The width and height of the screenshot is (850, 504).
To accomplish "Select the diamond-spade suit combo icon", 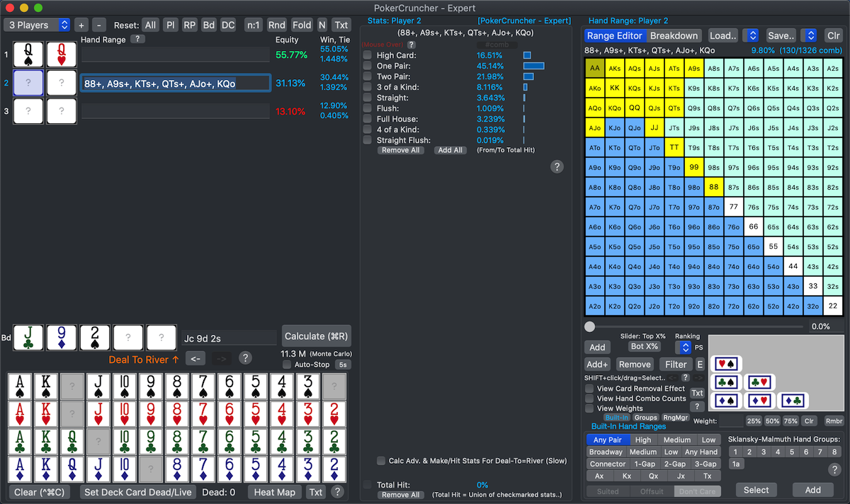I will click(x=726, y=401).
